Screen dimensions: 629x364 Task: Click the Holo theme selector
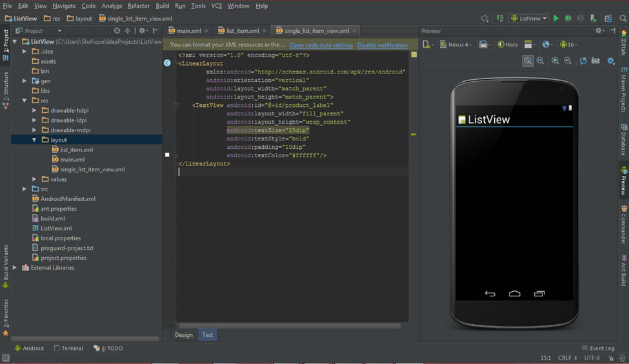coord(508,45)
